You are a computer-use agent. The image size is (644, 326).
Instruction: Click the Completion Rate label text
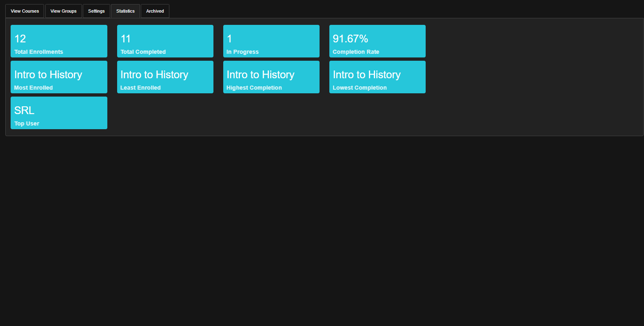356,52
